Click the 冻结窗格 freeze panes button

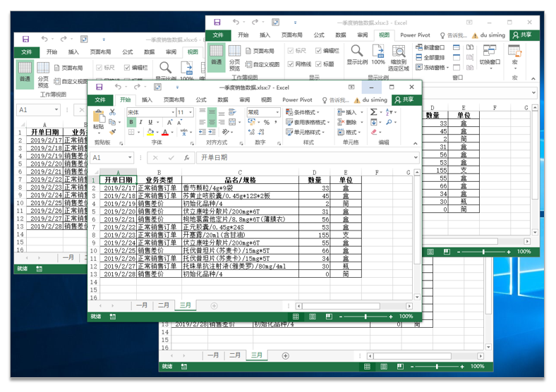coord(433,68)
